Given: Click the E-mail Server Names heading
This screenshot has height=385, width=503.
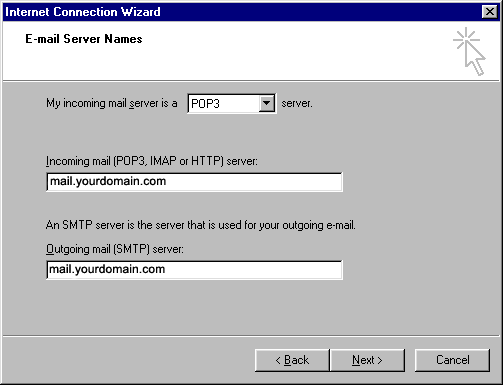Looking at the screenshot, I should (84, 39).
